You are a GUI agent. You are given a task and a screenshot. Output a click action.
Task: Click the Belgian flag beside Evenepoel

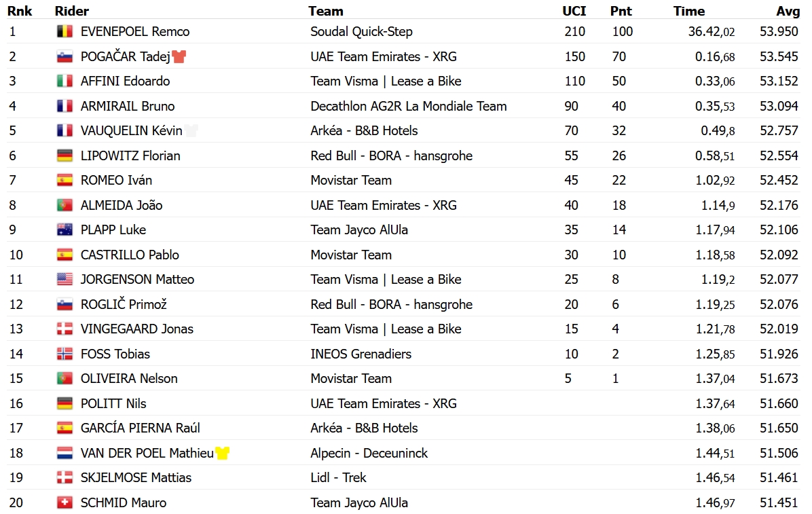coord(64,32)
